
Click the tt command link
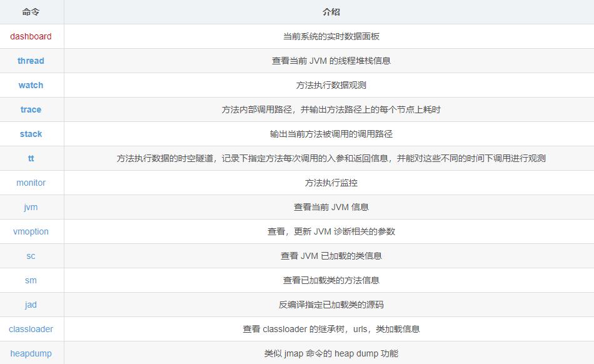pos(31,158)
